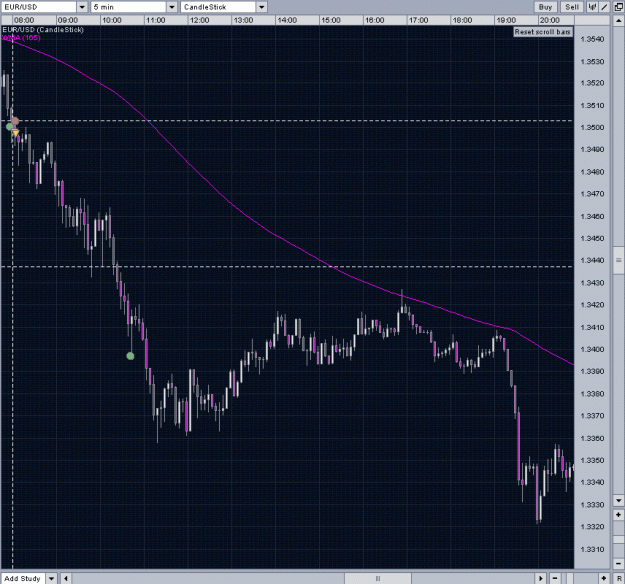Image resolution: width=625 pixels, height=584 pixels.
Task: Click the WMA (105) indicator label
Action: 22,38
